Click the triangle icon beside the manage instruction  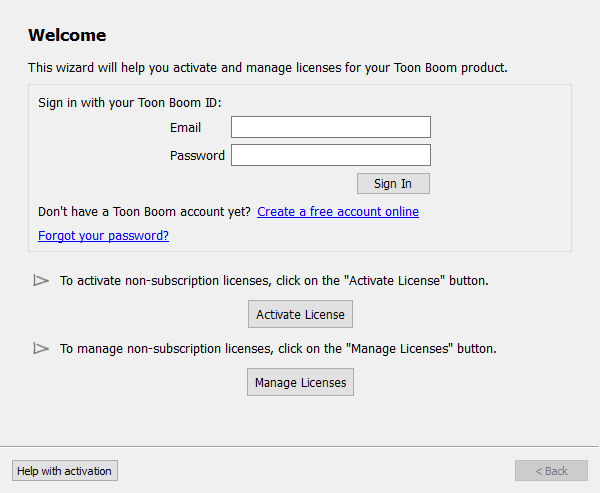click(41, 348)
